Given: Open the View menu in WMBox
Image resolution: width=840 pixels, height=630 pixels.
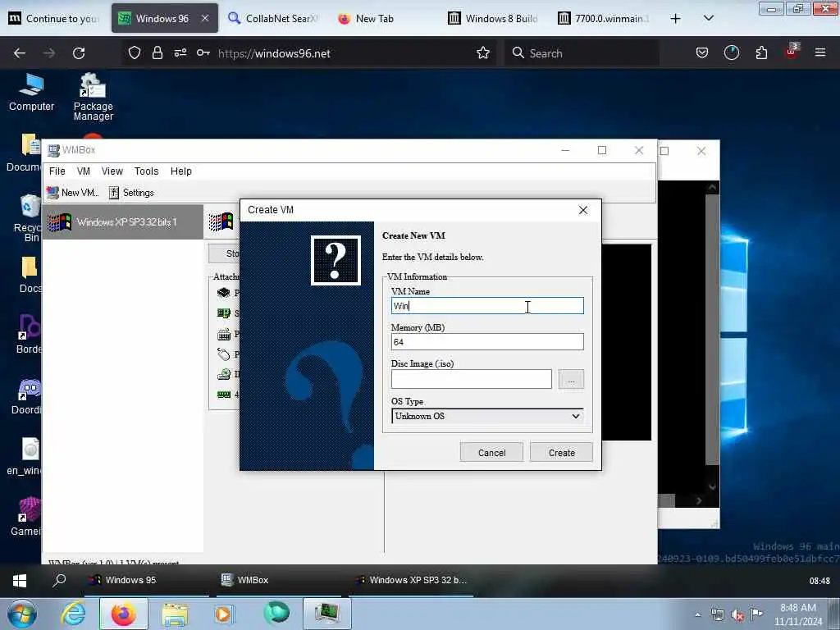Looking at the screenshot, I should coord(112,171).
